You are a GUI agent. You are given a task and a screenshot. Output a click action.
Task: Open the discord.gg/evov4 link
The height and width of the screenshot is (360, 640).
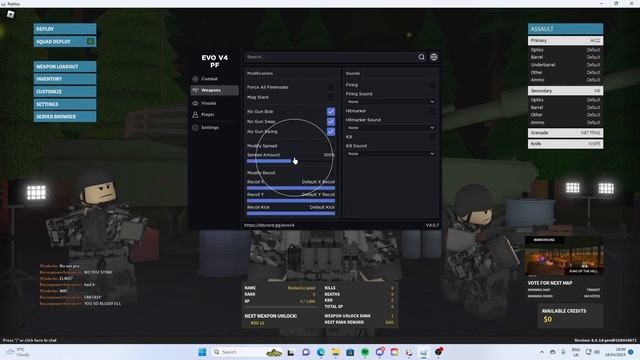pyautogui.click(x=269, y=225)
